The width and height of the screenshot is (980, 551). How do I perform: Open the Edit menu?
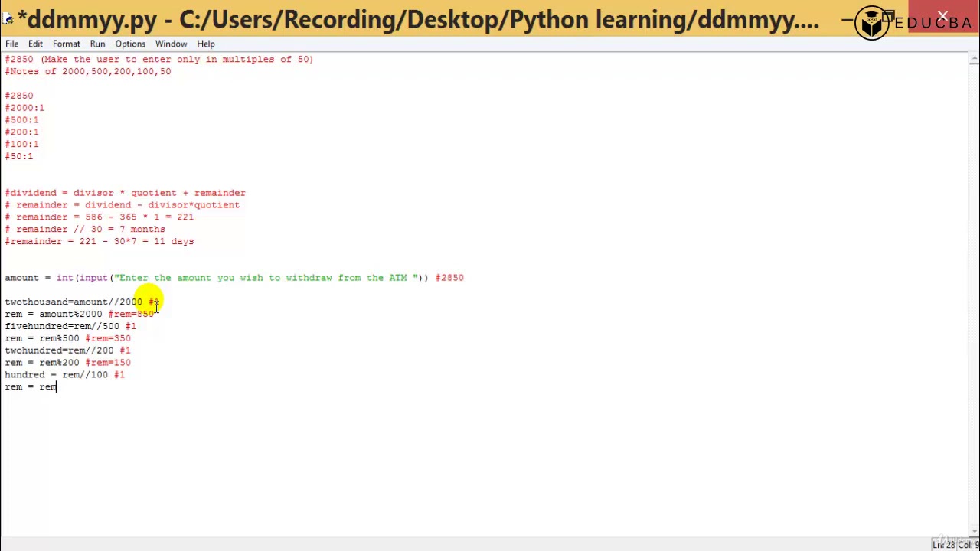(x=35, y=44)
